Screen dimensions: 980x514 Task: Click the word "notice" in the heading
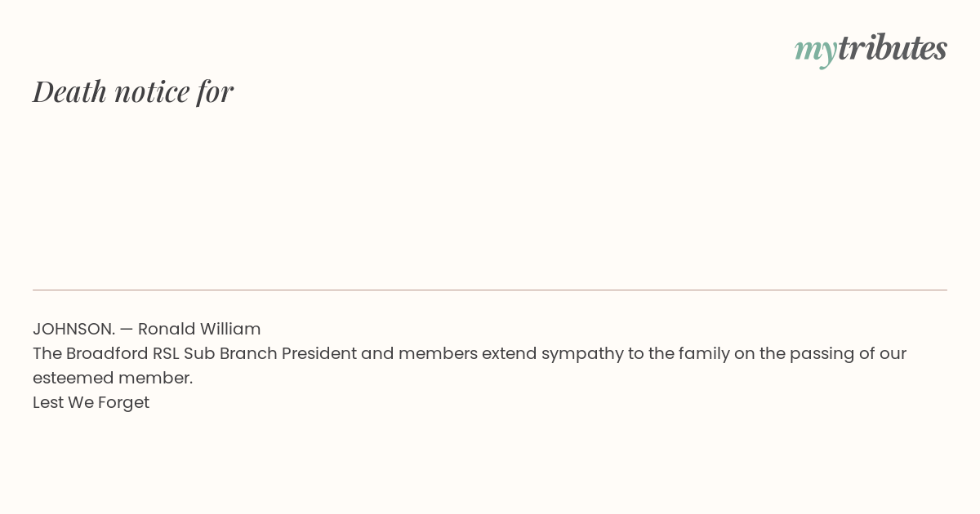[x=153, y=91]
